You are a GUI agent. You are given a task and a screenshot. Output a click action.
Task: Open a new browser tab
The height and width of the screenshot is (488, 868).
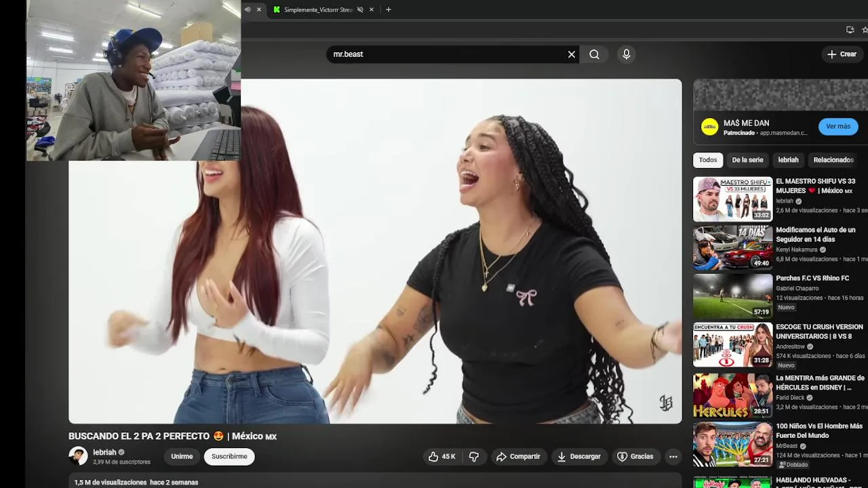tap(389, 9)
